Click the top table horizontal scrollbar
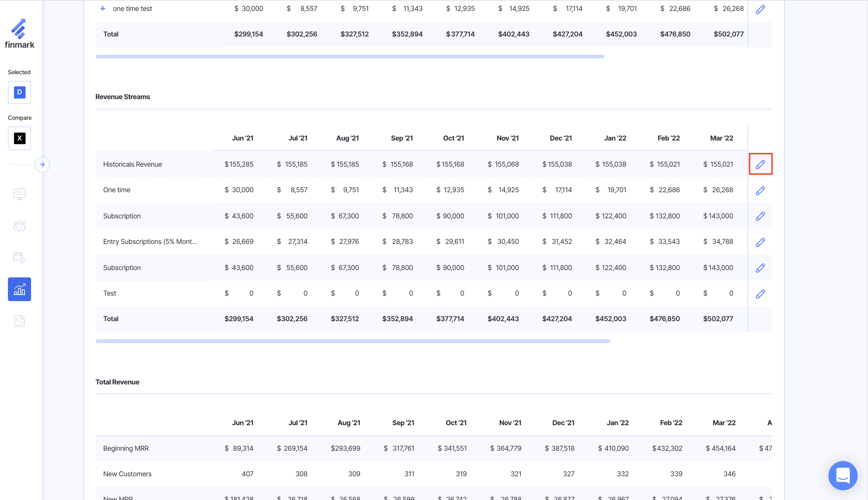Viewport: 868px width, 500px height. (x=349, y=56)
